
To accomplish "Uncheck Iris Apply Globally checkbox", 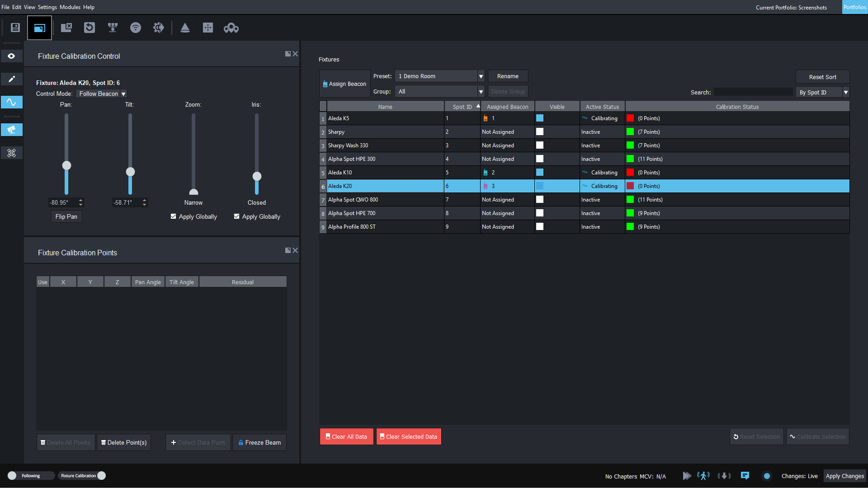I will [237, 216].
